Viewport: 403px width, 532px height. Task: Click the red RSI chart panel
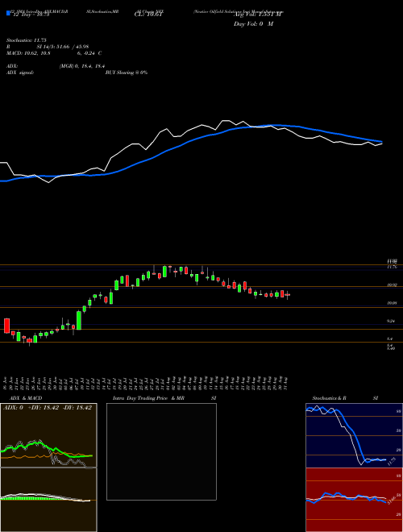coord(354,500)
